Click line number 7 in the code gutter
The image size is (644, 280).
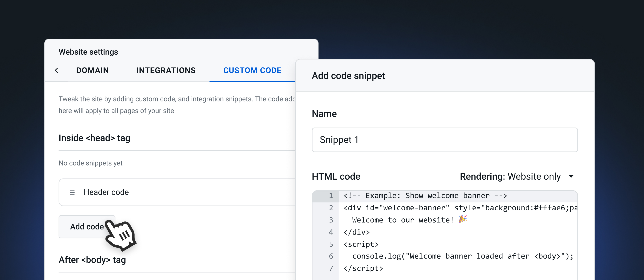tap(331, 268)
